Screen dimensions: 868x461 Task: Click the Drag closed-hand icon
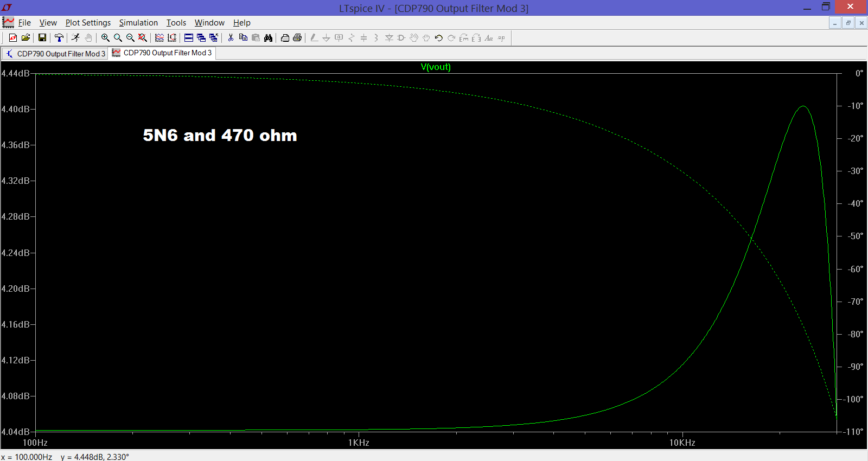click(426, 37)
